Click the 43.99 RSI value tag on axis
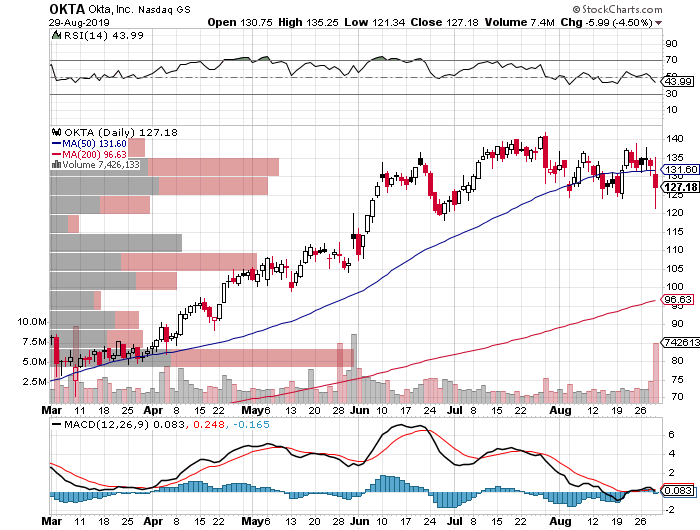 (x=678, y=81)
